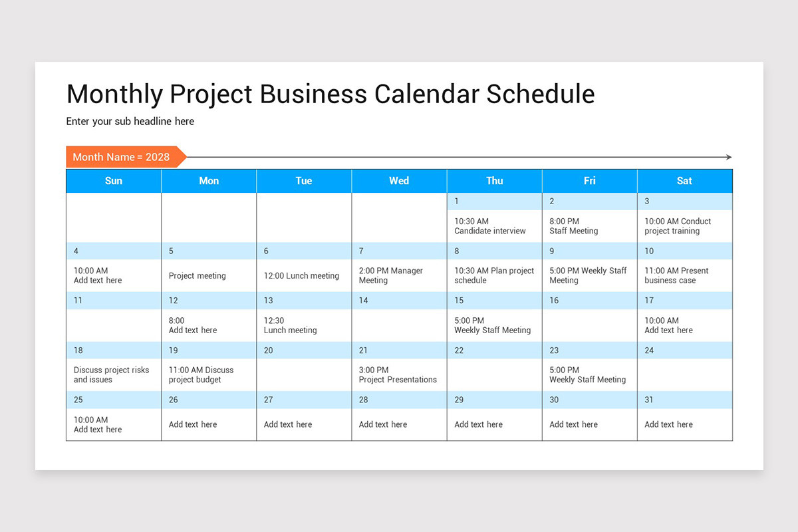The height and width of the screenshot is (532, 798).
Task: Click the arrowhead at the timeline's end
Action: (729, 158)
